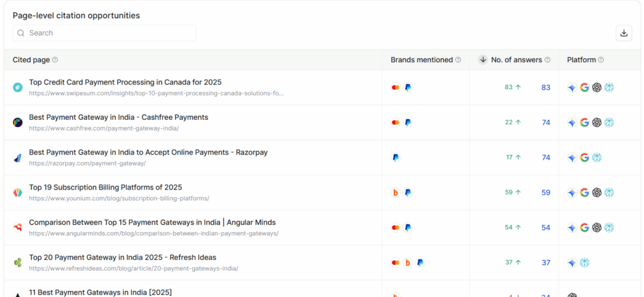Screen dimensions: 644x297
Task: Click the PayPal brand icon in Razorpay row
Action: [395, 158]
